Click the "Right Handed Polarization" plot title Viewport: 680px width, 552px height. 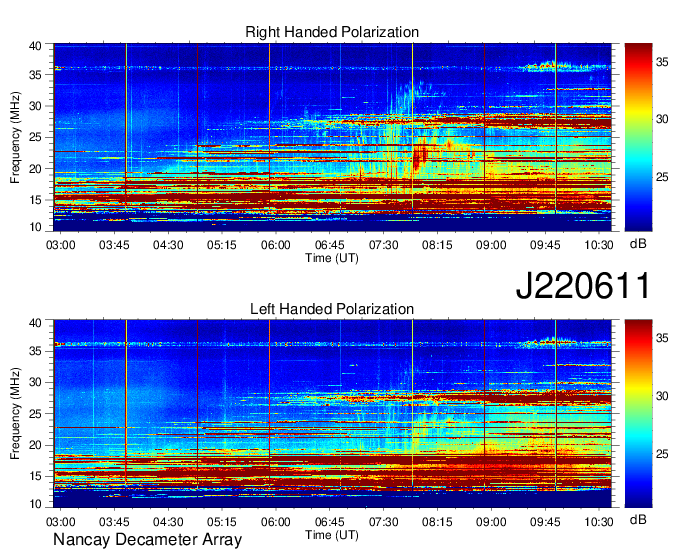(332, 32)
